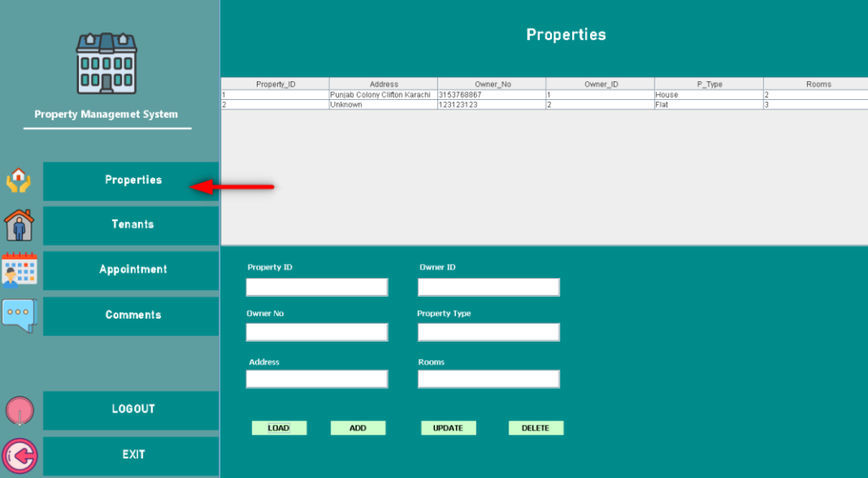Click the Rooms column header
Image resolution: width=868 pixels, height=478 pixels.
point(816,84)
